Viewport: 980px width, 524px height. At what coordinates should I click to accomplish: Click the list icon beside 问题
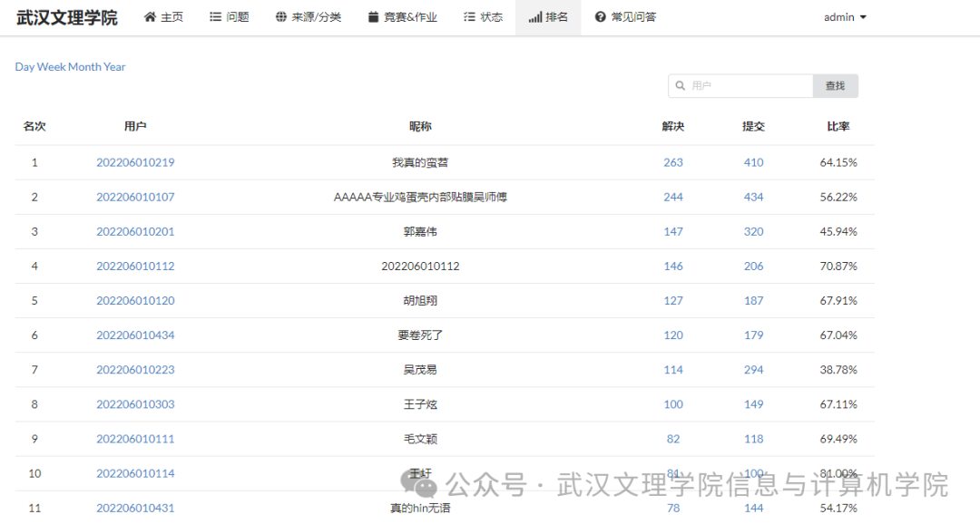pos(215,17)
